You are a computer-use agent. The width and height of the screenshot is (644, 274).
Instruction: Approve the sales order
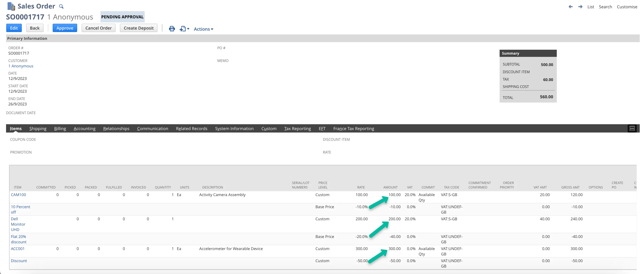[x=65, y=28]
